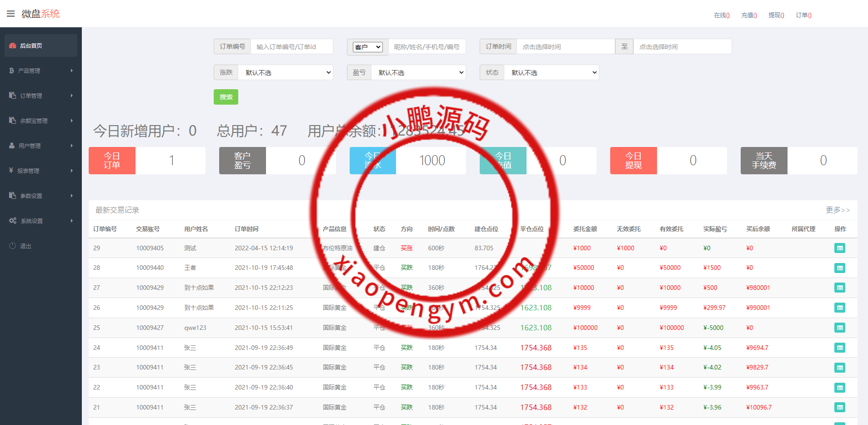The width and height of the screenshot is (868, 425).
Task: Open the 更多>> link
Action: (838, 210)
